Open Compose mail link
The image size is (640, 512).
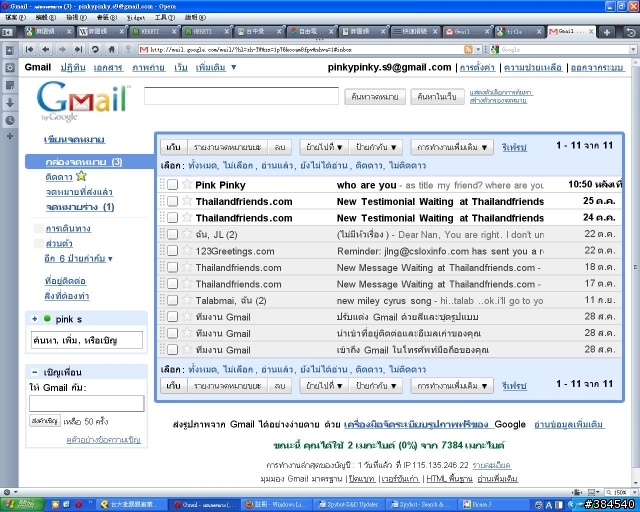[x=74, y=140]
